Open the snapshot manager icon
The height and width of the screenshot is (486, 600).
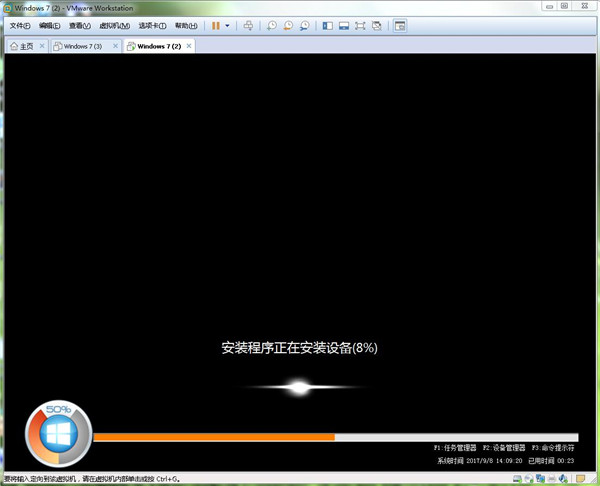(305, 26)
